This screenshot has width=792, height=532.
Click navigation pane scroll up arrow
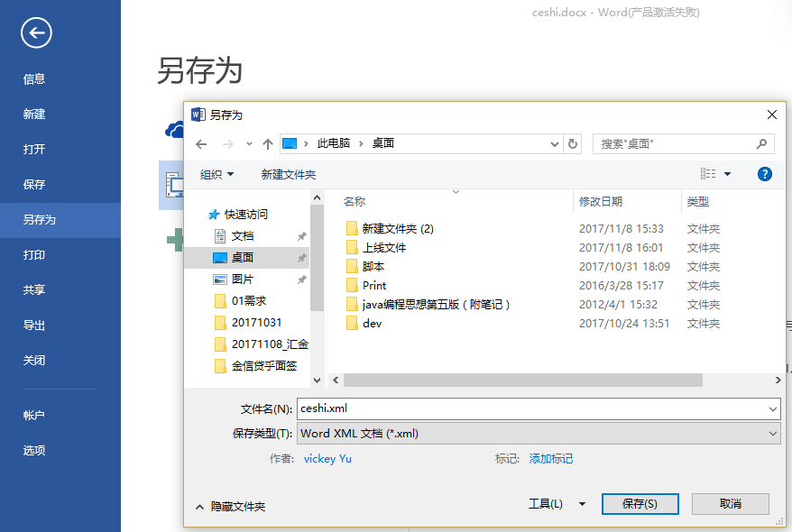[318, 197]
